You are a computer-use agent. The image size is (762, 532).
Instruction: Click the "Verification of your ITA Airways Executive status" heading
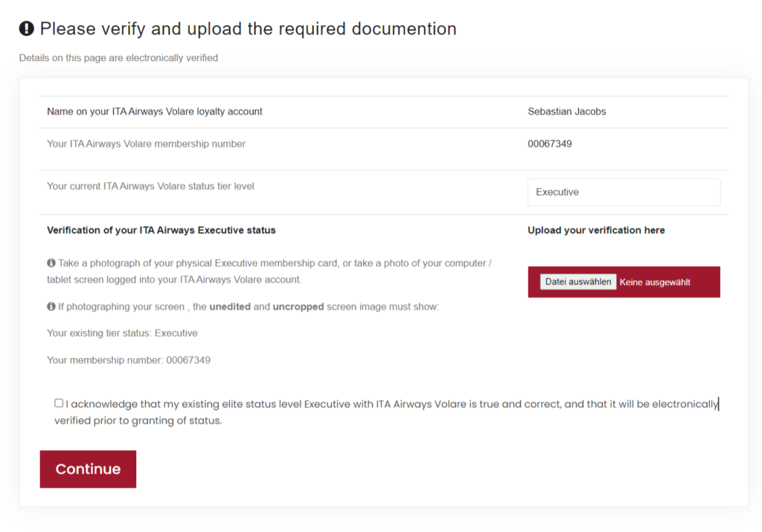pos(161,230)
